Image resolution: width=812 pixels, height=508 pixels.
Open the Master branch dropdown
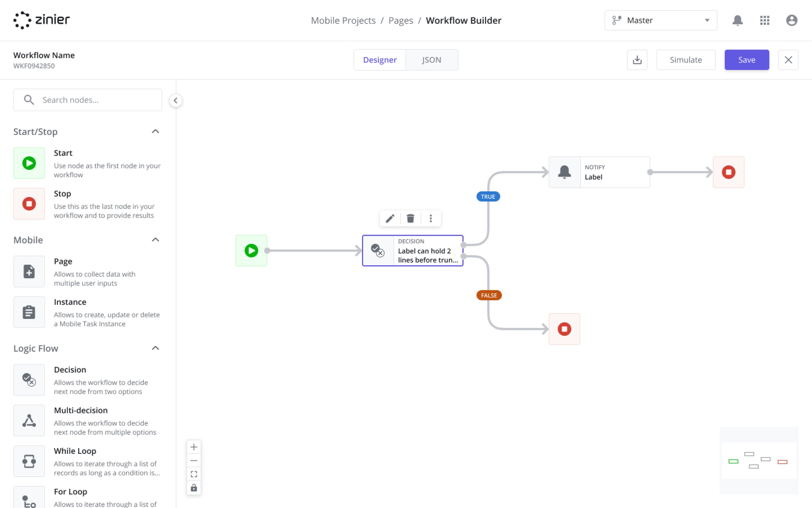pyautogui.click(x=660, y=20)
